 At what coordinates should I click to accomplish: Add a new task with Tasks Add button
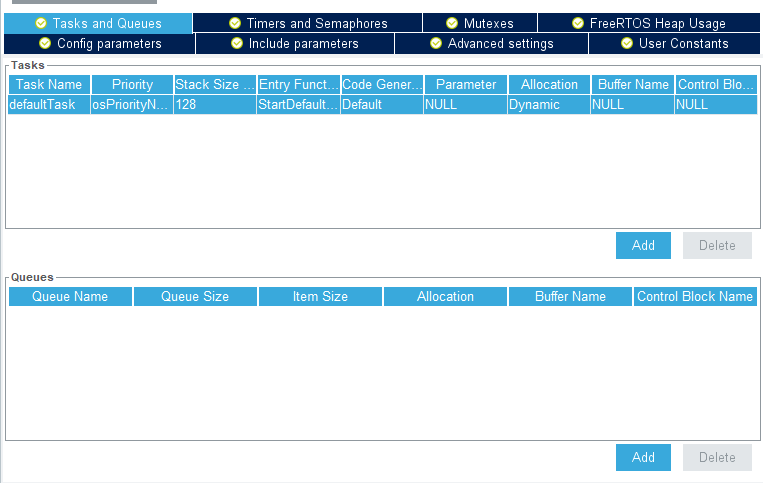643,246
